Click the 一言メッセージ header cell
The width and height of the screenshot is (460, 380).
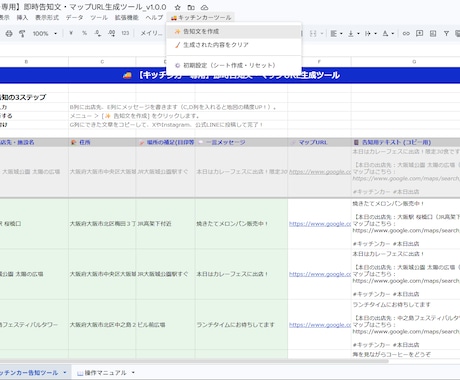tap(241, 142)
